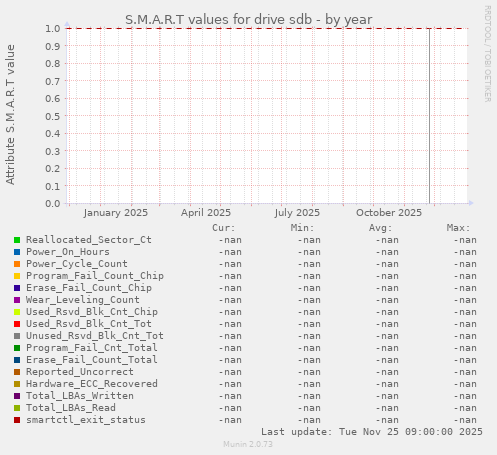
Task: Click the graph title S.M.A.R.T values for drive sdb
Action: pyautogui.click(x=249, y=20)
